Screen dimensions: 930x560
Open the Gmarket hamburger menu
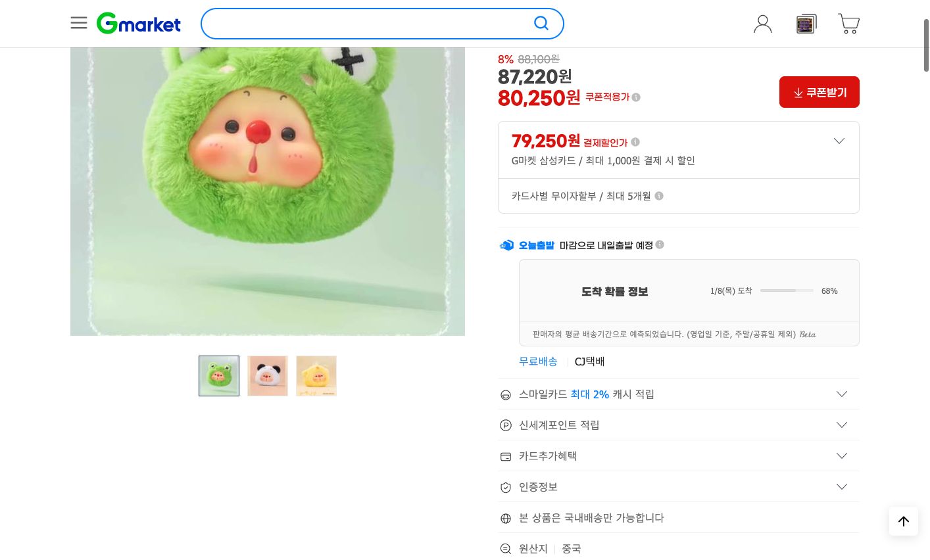tap(79, 23)
